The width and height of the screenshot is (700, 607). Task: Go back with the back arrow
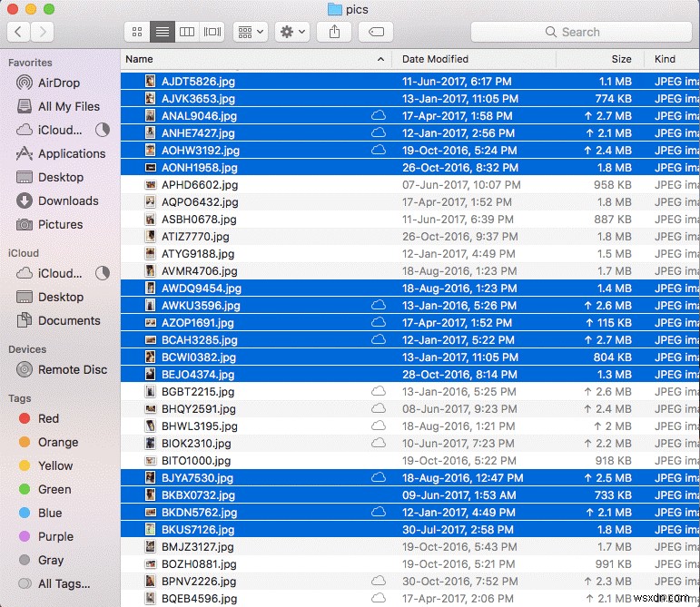pos(18,32)
